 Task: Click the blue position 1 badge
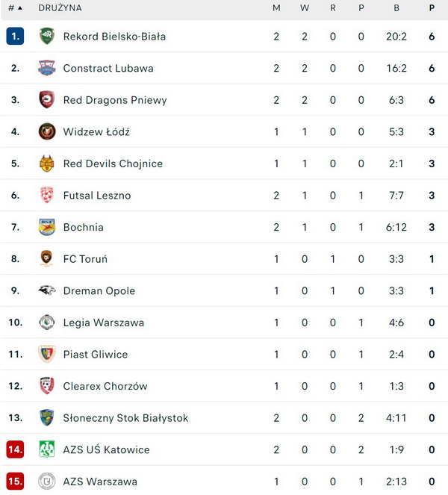(15, 36)
